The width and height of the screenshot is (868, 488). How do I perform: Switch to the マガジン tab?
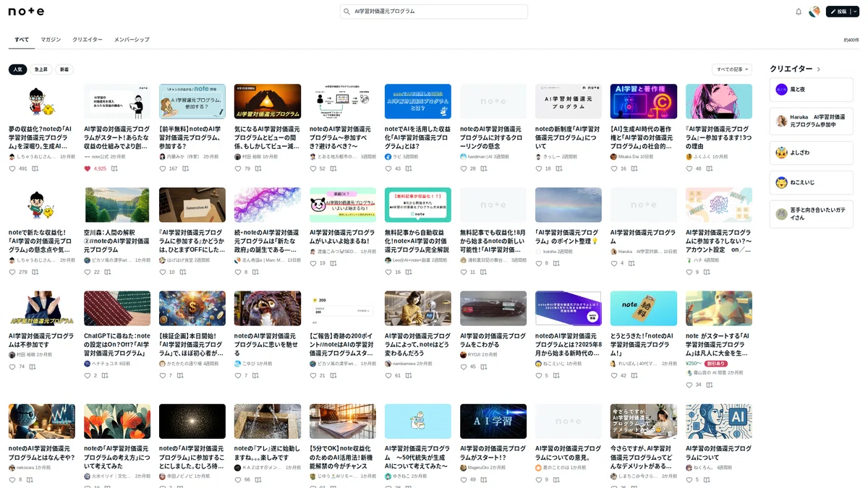tap(51, 40)
